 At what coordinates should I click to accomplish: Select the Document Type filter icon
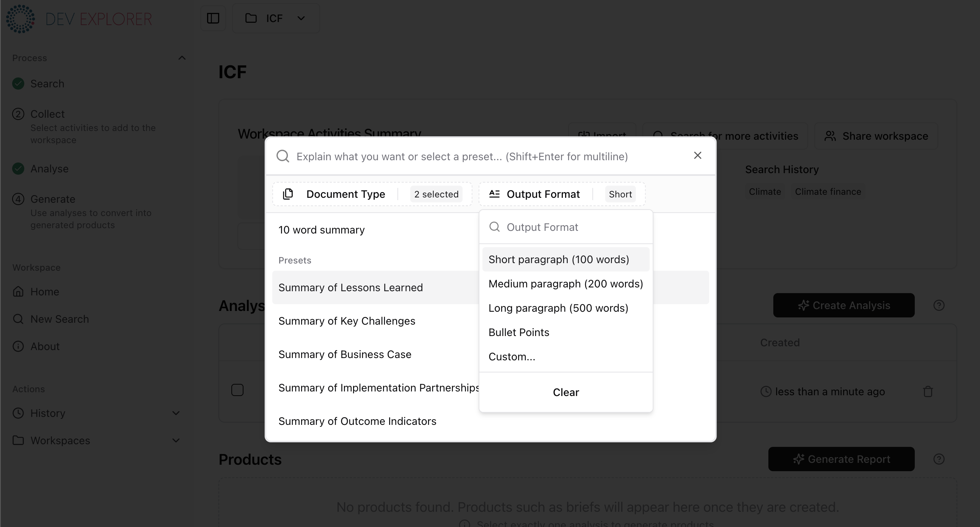tap(288, 194)
